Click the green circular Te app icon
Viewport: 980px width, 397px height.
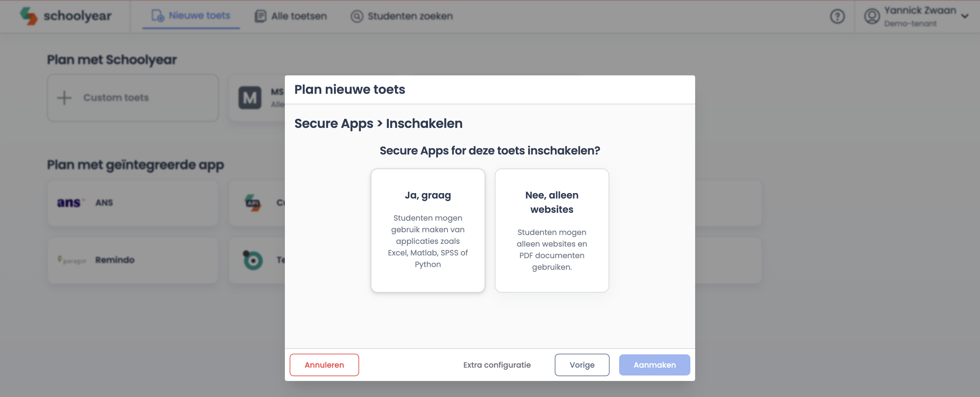[253, 260]
